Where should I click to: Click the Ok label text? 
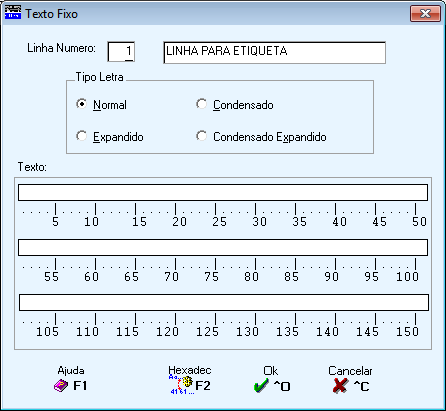(x=270, y=371)
